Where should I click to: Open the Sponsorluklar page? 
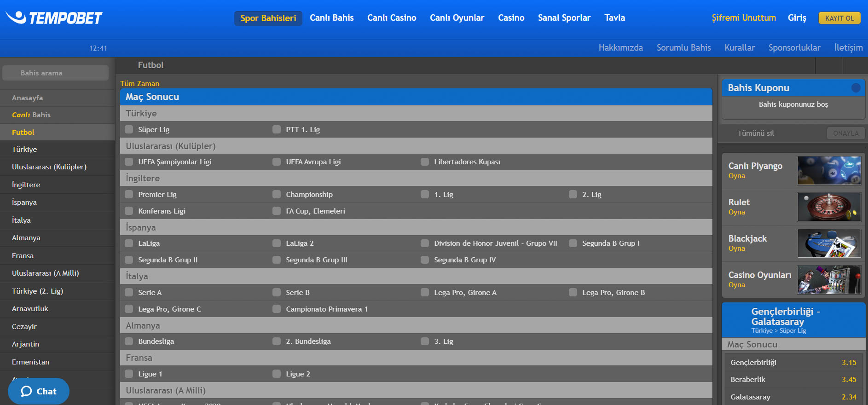794,48
